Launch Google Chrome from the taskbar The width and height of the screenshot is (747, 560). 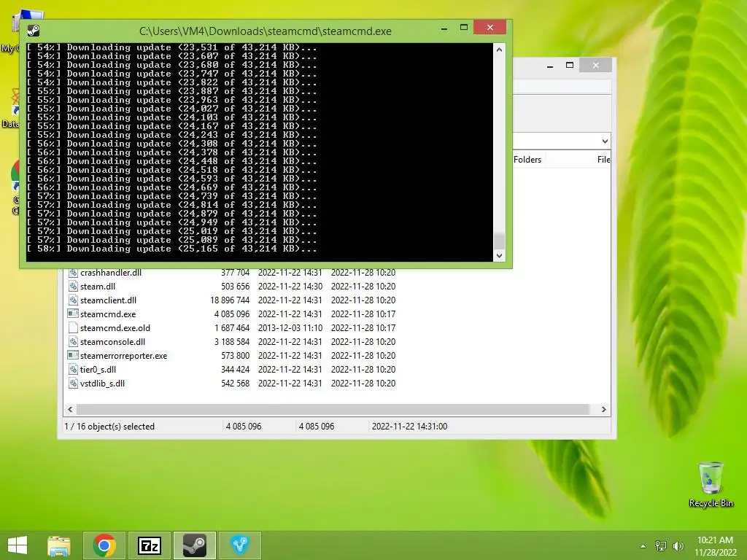pos(104,545)
